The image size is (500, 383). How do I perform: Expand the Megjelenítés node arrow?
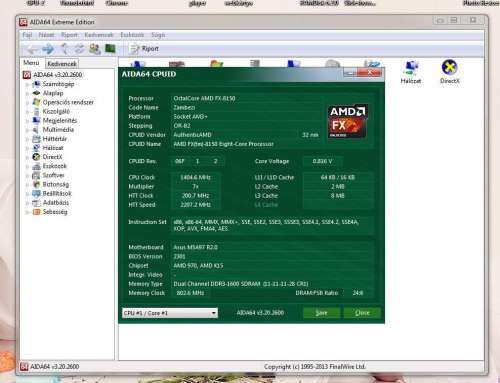point(27,121)
